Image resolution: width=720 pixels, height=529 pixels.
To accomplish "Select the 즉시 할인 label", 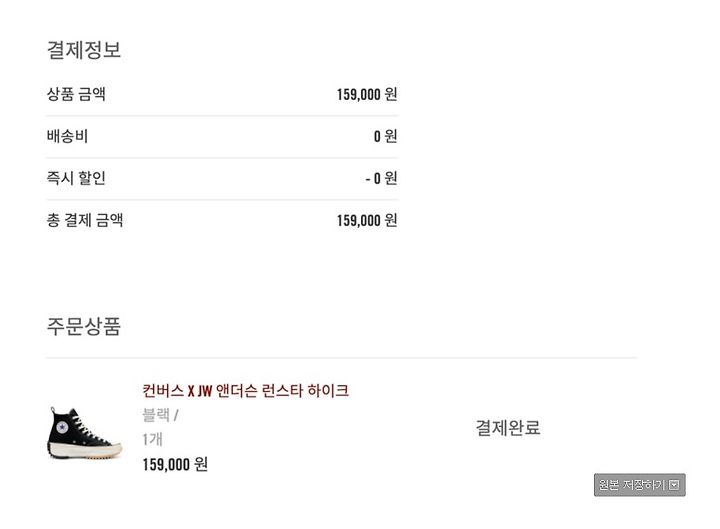I will 76,178.
